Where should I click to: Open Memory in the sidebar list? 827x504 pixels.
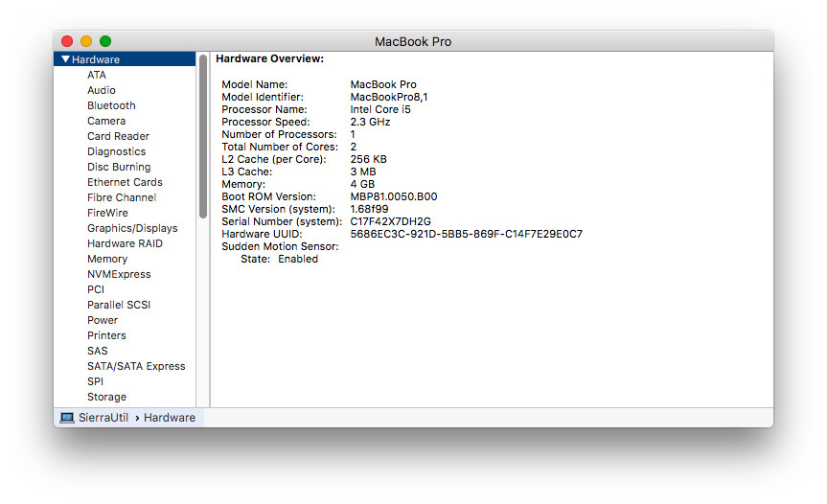click(x=107, y=259)
